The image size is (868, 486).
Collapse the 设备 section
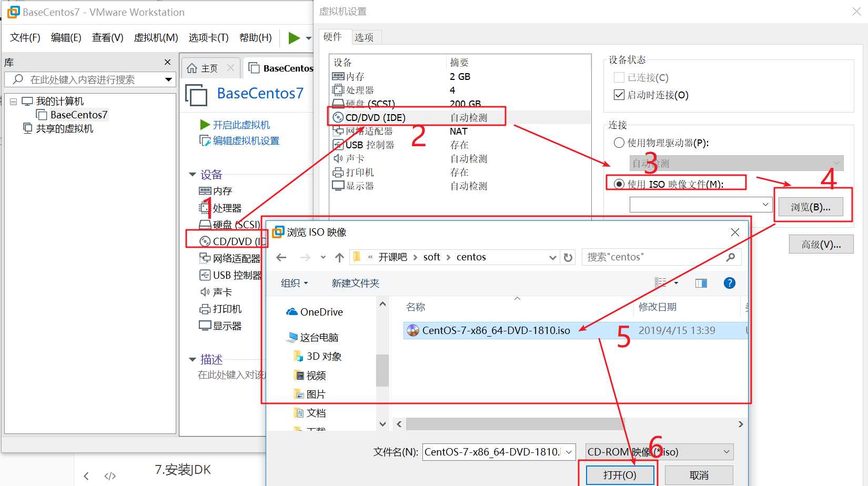192,175
